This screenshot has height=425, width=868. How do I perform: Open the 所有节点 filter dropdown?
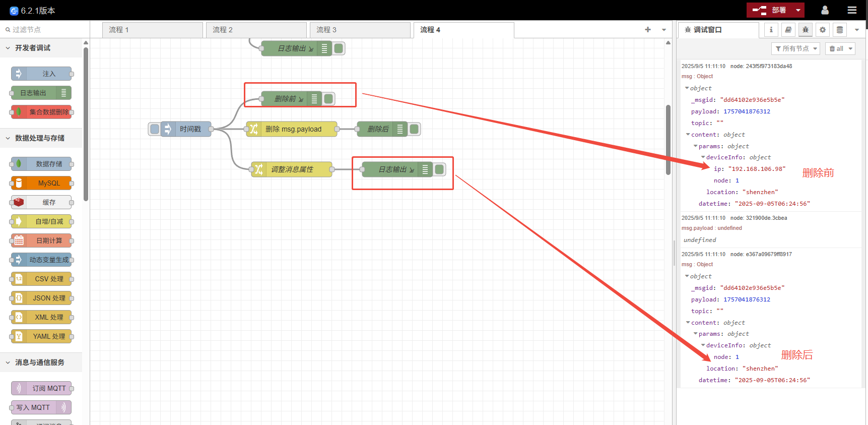795,48
